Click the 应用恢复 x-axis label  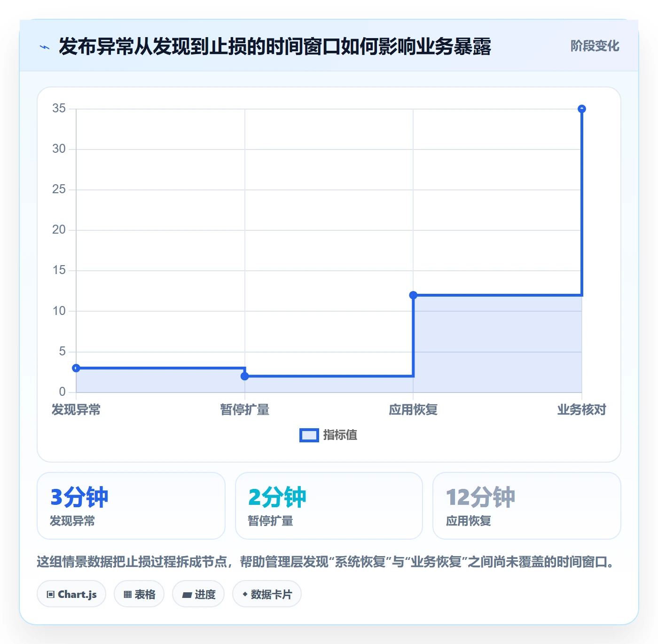413,410
